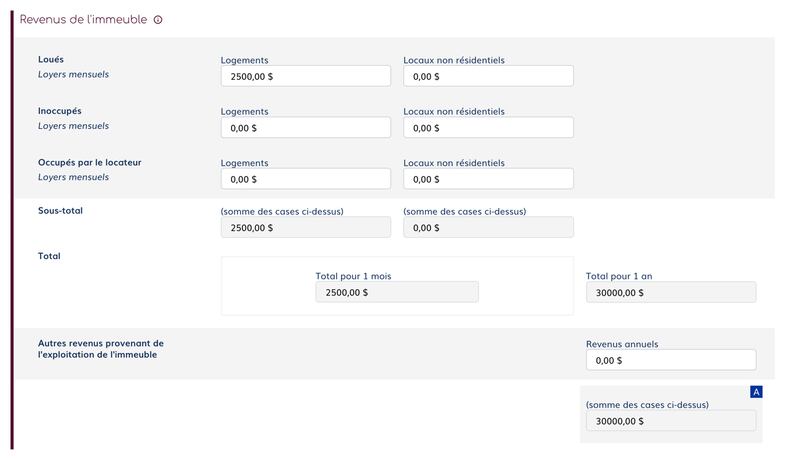Viewport: 800px width, 459px height.
Task: Click Inoccupés Locaux non résidentiels field
Action: (x=488, y=128)
